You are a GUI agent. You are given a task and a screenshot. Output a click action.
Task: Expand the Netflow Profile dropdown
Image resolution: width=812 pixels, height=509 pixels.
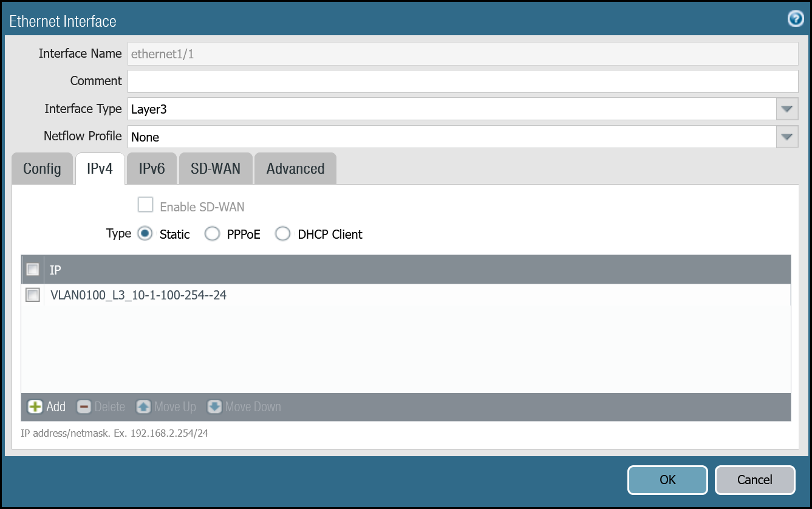tap(786, 136)
